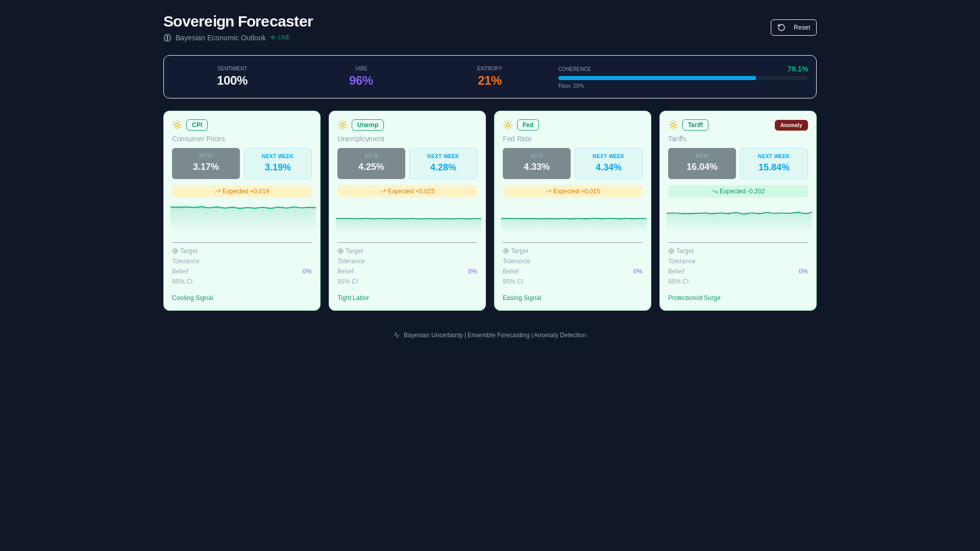The height and width of the screenshot is (551, 980).
Task: Select the Fed tag badge
Action: (x=528, y=125)
